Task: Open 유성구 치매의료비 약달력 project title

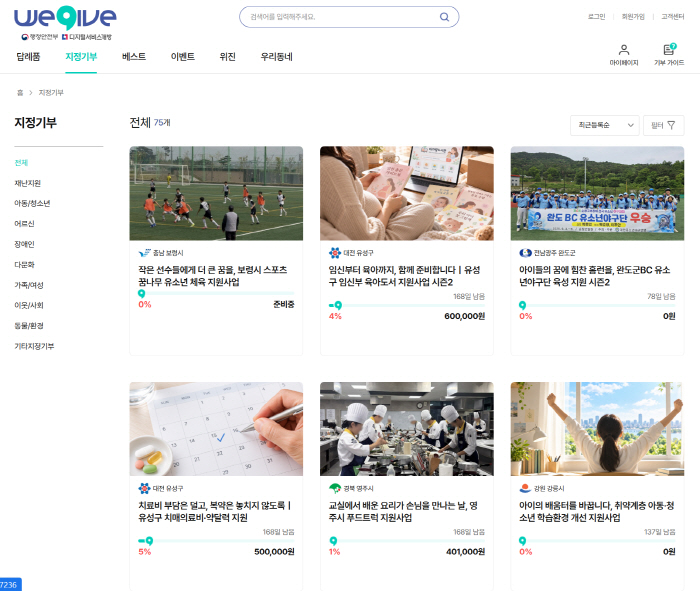Action: click(214, 512)
